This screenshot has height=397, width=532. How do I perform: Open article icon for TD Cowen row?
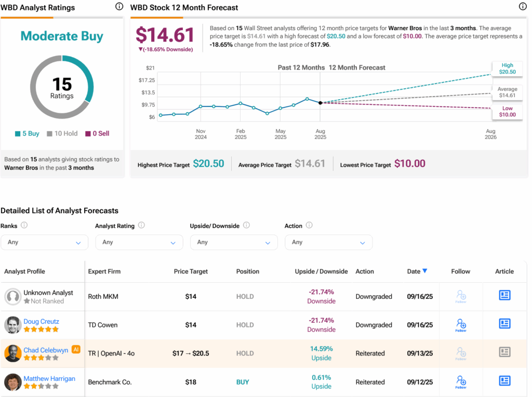(x=504, y=324)
